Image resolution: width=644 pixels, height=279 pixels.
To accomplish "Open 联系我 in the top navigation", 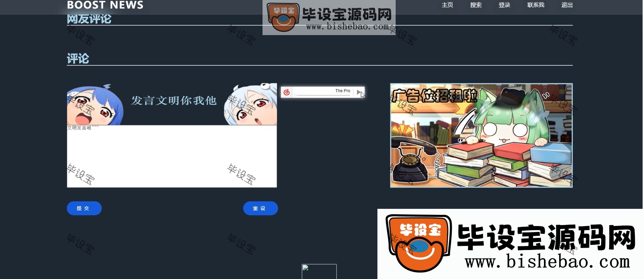I will click(x=536, y=5).
